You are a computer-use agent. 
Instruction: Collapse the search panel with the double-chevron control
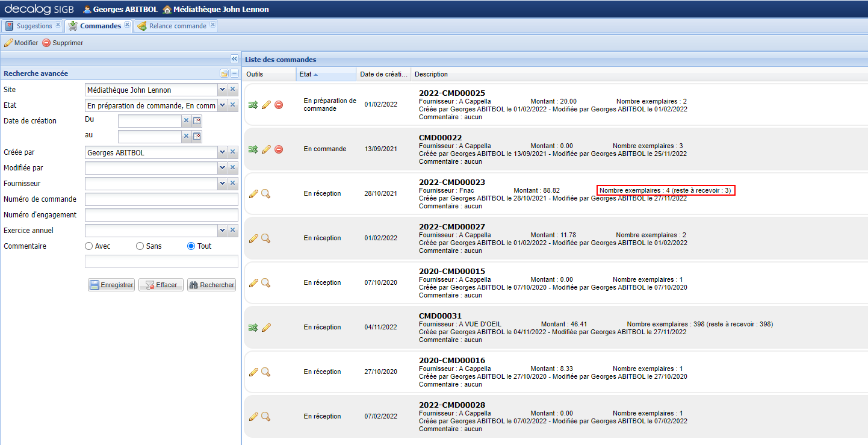tap(234, 58)
